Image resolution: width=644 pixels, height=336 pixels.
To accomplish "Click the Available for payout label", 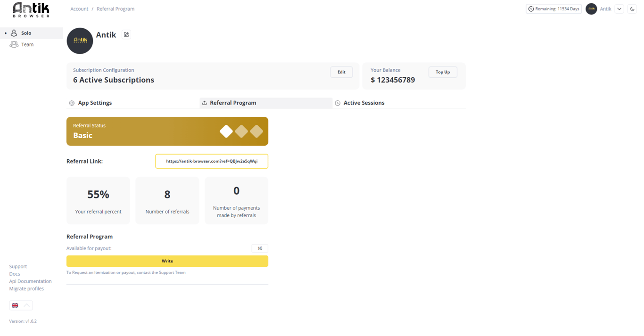I will [89, 248].
